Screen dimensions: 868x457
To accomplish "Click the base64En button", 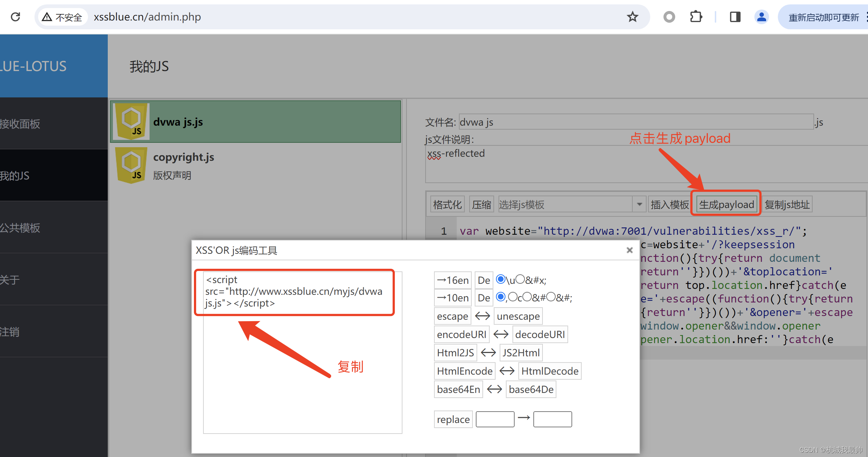I will click(459, 389).
